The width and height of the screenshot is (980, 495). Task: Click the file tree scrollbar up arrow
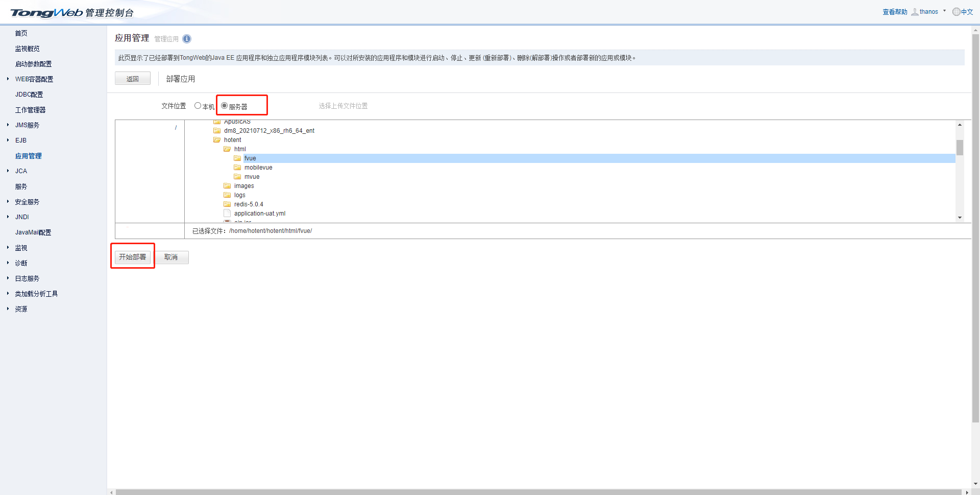[960, 125]
